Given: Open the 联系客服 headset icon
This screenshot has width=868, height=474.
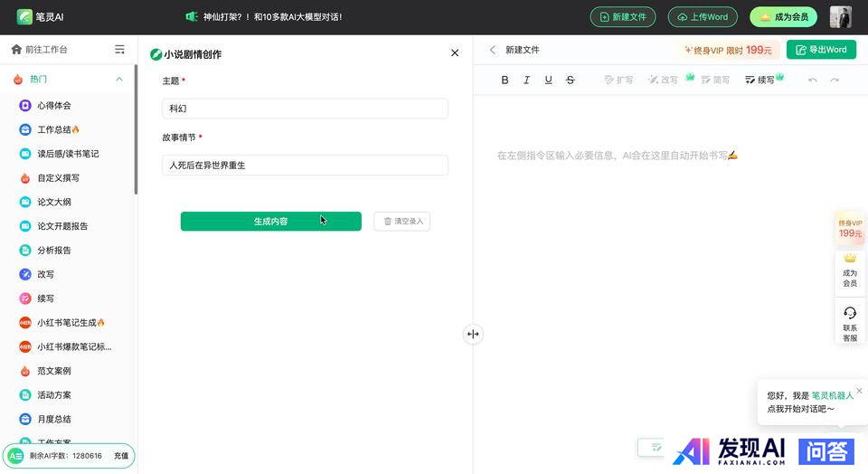Looking at the screenshot, I should (849, 313).
